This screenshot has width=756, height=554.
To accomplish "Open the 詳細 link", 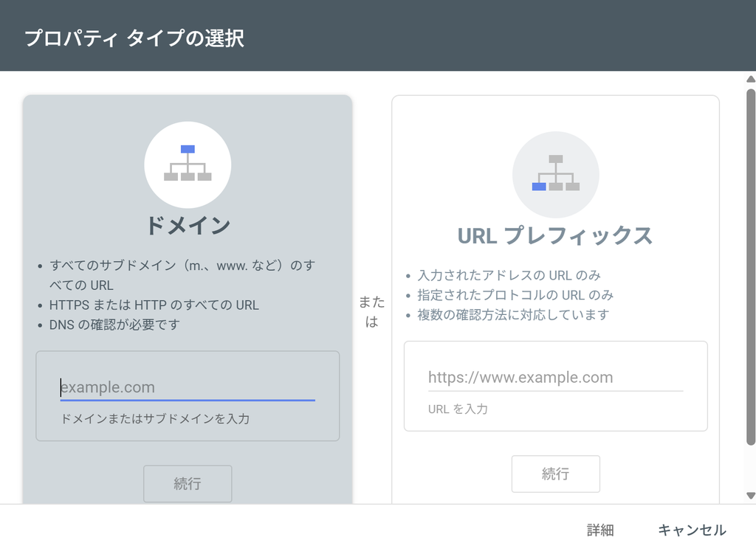I will pos(600,530).
